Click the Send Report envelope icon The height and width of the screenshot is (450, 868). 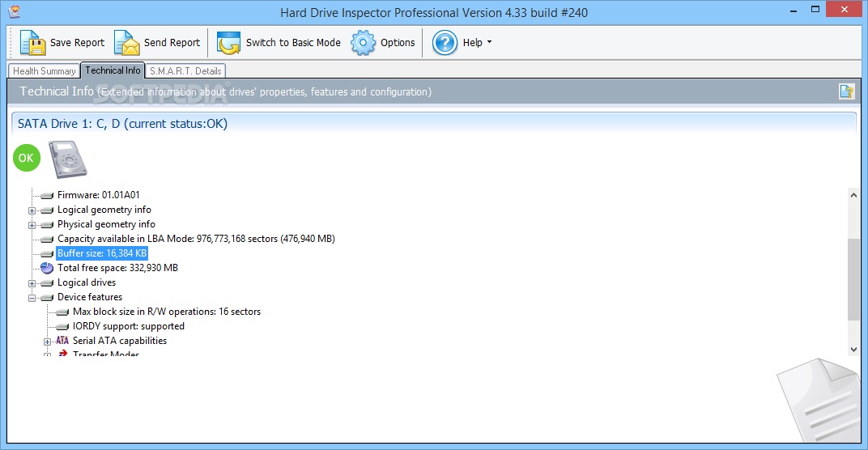(x=127, y=43)
